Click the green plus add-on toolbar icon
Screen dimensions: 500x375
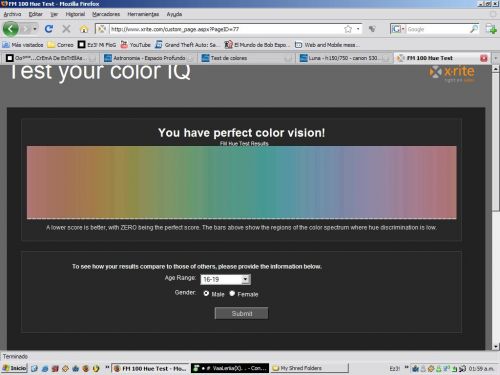(491, 29)
